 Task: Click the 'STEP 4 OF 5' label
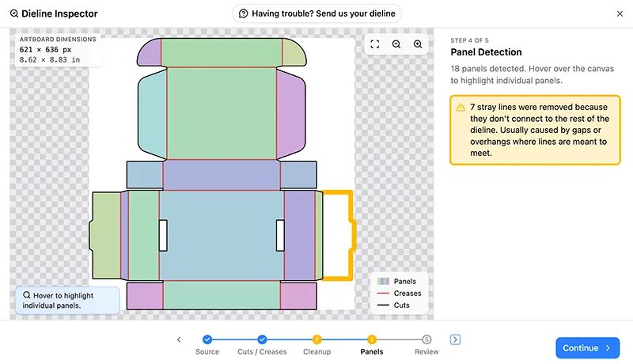[469, 40]
